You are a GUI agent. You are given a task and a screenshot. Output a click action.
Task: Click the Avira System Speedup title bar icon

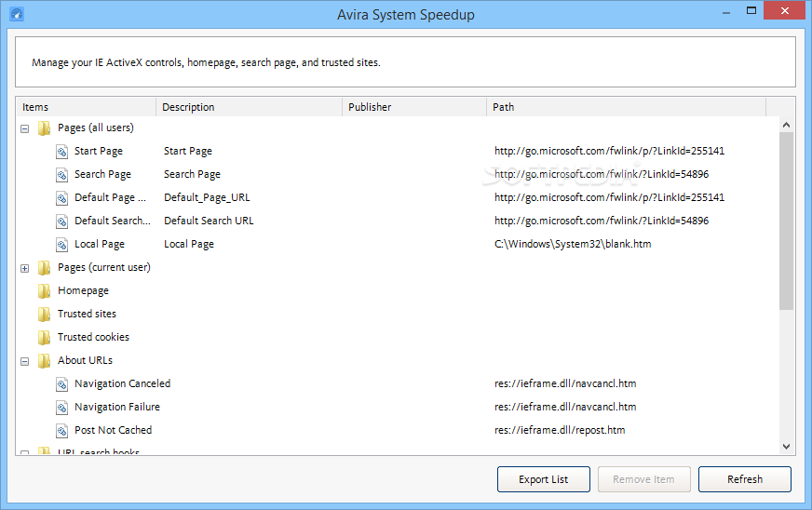point(17,14)
